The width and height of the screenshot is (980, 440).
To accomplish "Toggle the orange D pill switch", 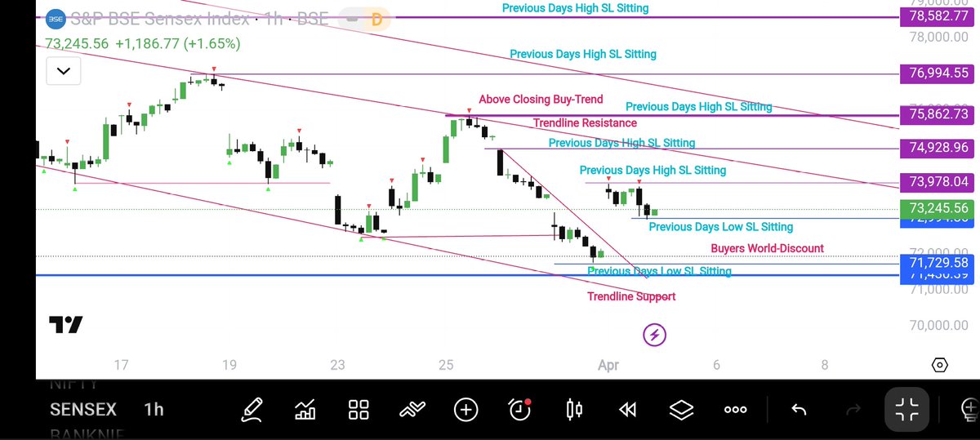I will 363,19.
